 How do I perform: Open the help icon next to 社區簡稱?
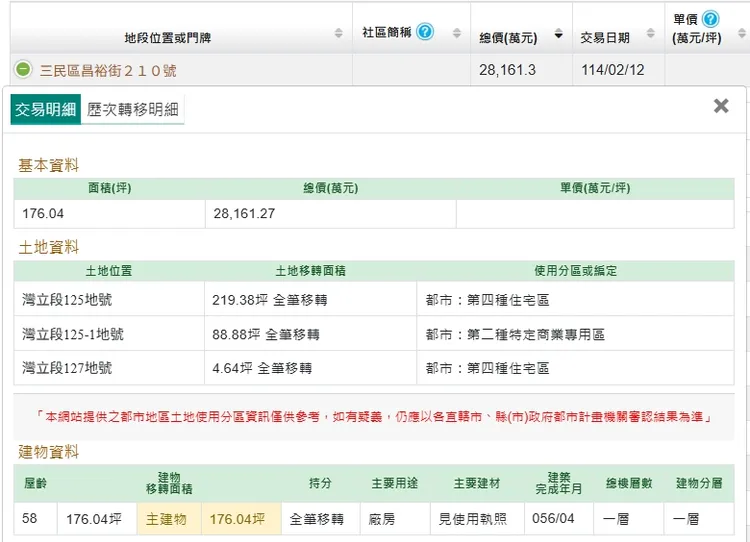[x=424, y=32]
